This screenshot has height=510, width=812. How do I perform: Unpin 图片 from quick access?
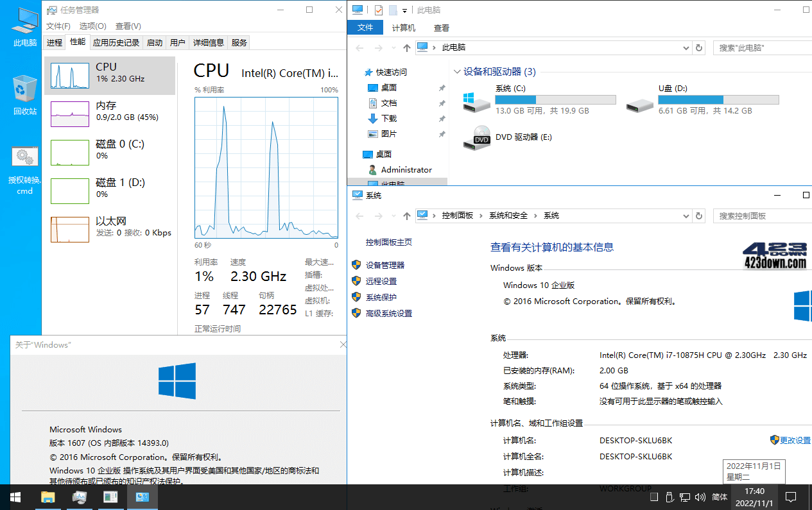coord(441,134)
